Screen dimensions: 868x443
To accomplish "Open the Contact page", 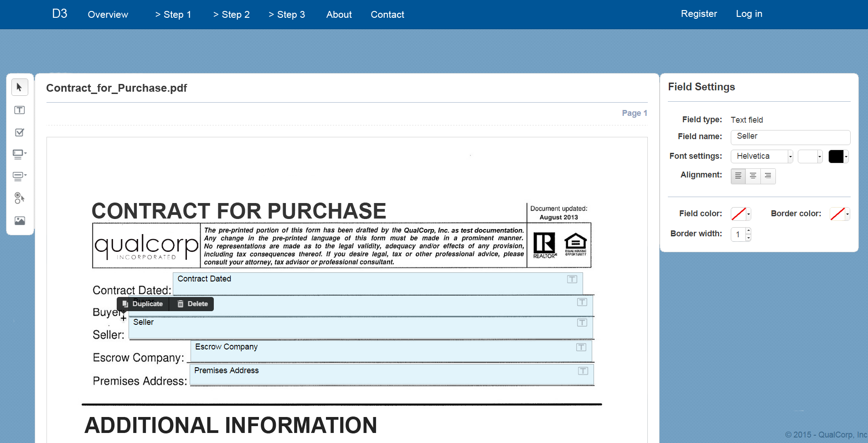I will (x=387, y=15).
